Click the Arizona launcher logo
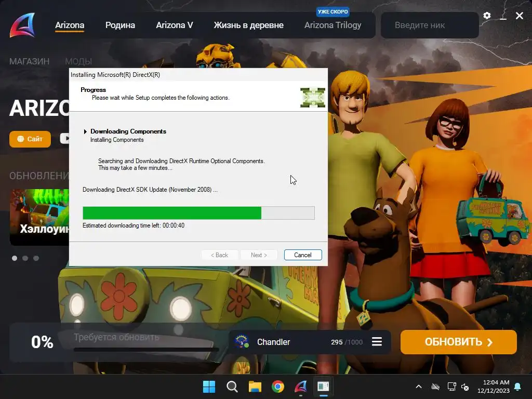Image resolution: width=532 pixels, height=399 pixels. click(22, 25)
